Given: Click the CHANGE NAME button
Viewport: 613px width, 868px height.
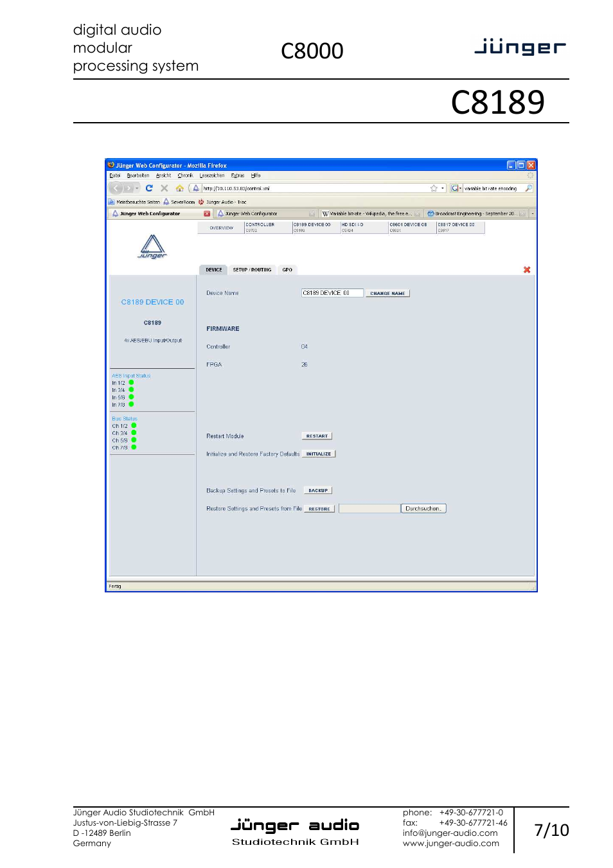Looking at the screenshot, I should coord(387,294).
